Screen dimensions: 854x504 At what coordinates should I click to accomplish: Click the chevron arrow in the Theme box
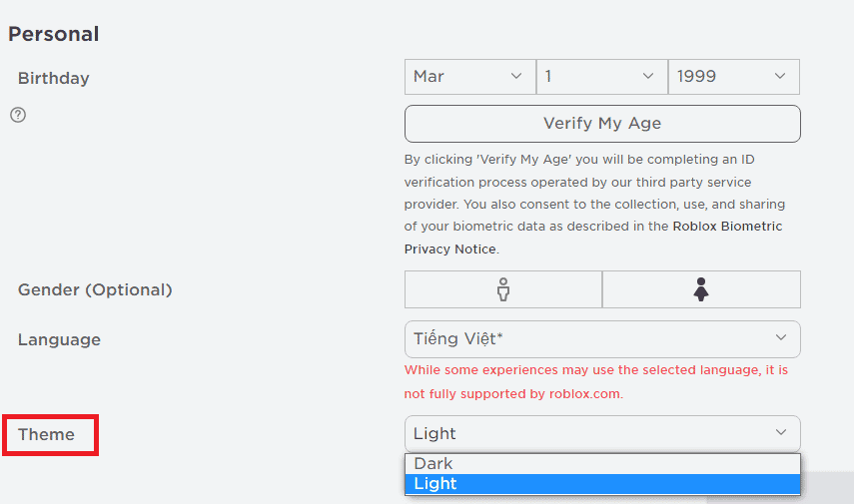(x=780, y=432)
